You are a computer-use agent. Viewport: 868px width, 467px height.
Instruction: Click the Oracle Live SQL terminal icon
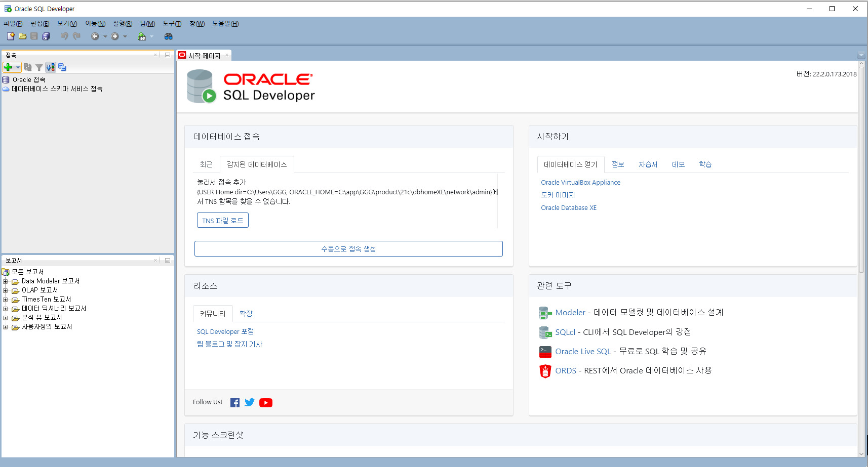click(x=545, y=352)
